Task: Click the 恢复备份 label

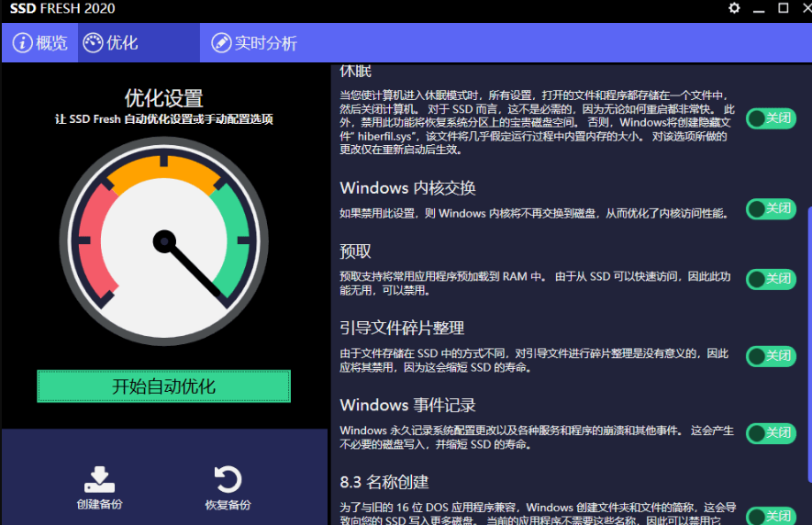Action: pos(228,505)
